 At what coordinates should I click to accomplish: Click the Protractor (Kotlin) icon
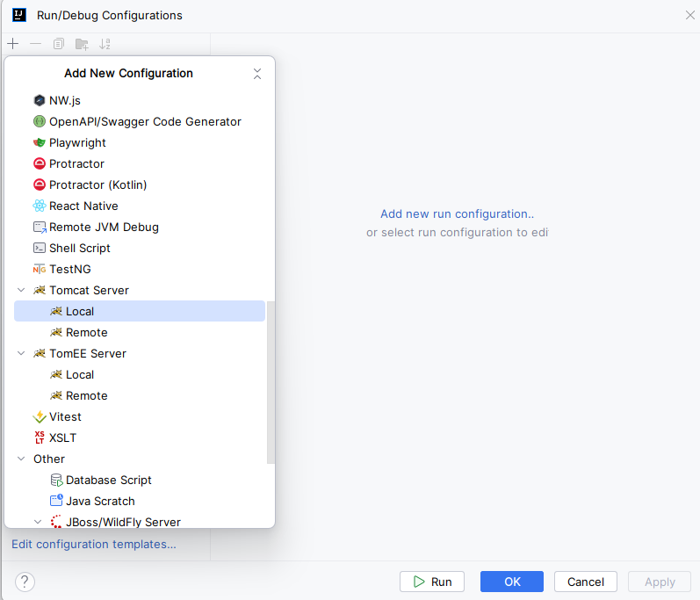(x=40, y=184)
